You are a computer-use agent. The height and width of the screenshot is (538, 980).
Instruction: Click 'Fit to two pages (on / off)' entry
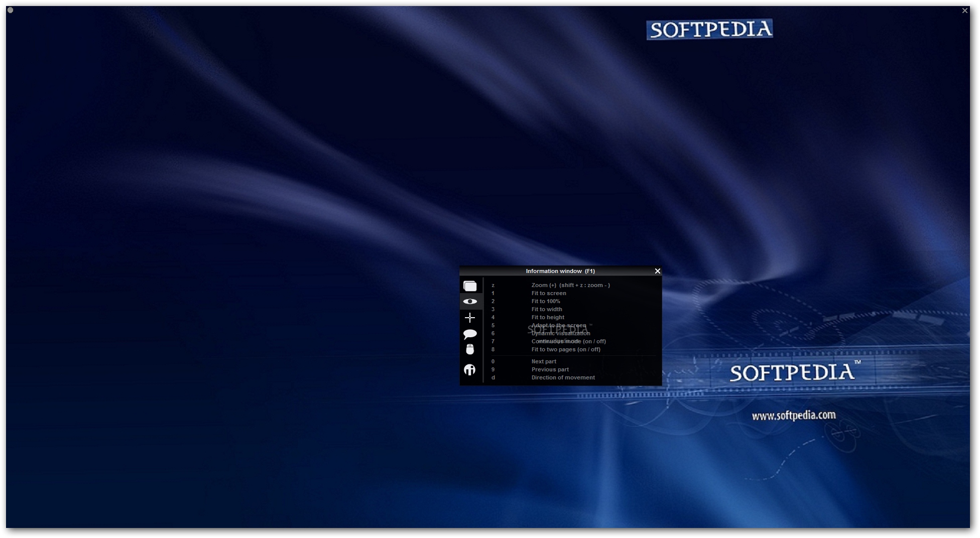pyautogui.click(x=566, y=349)
